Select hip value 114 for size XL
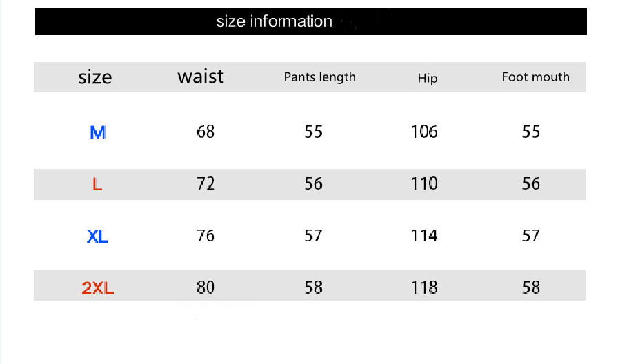 coord(424,236)
